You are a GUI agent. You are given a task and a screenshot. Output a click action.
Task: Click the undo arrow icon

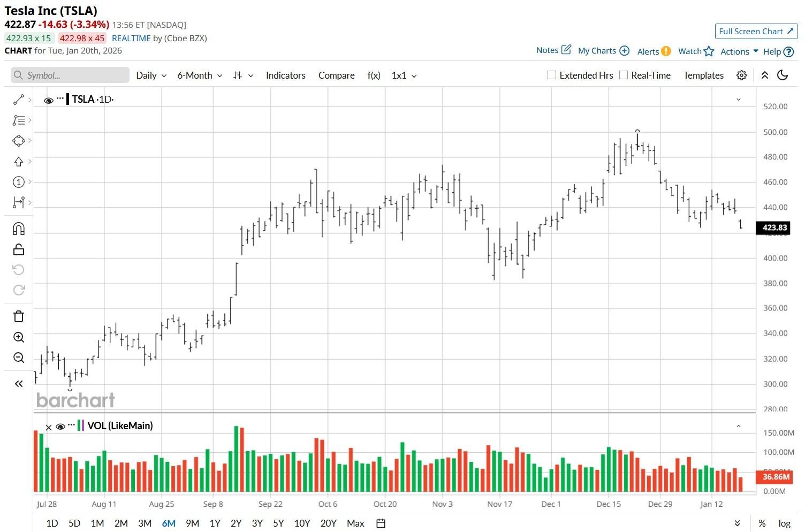(x=19, y=270)
